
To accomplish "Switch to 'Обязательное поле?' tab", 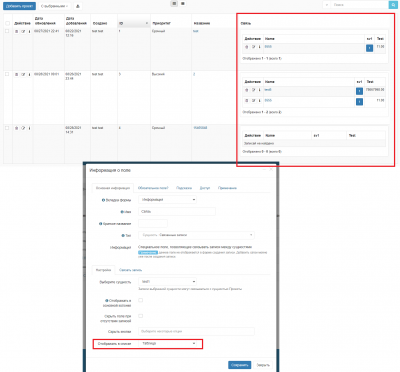I will 153,188.
